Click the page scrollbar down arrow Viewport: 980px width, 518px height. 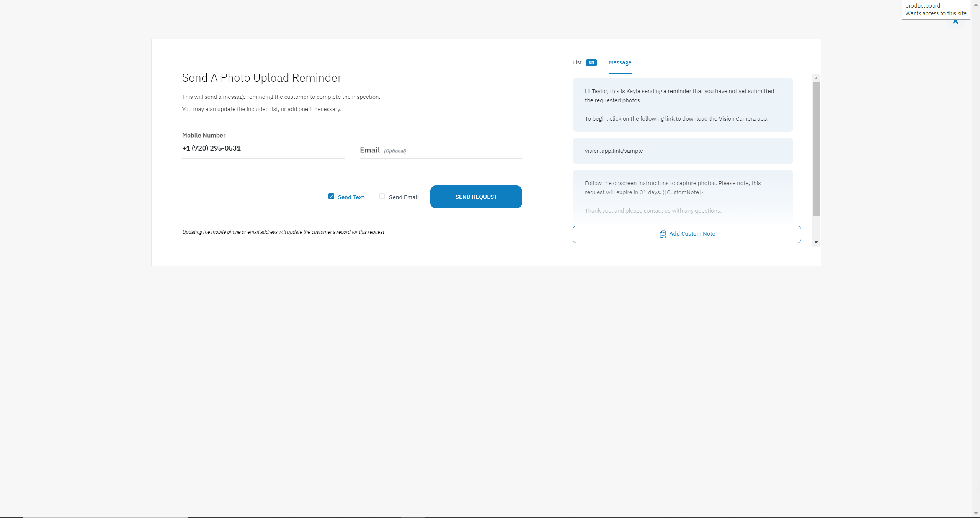pyautogui.click(x=976, y=513)
